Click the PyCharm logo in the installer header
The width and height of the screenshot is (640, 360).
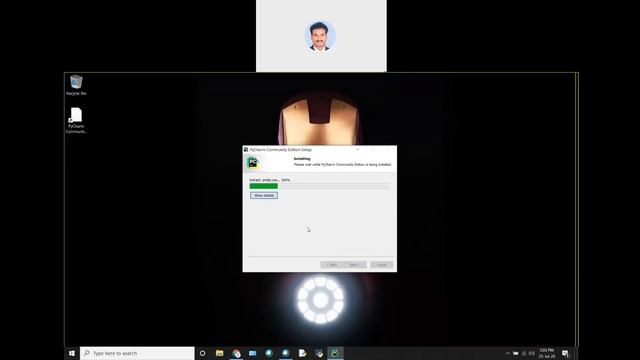tap(253, 163)
